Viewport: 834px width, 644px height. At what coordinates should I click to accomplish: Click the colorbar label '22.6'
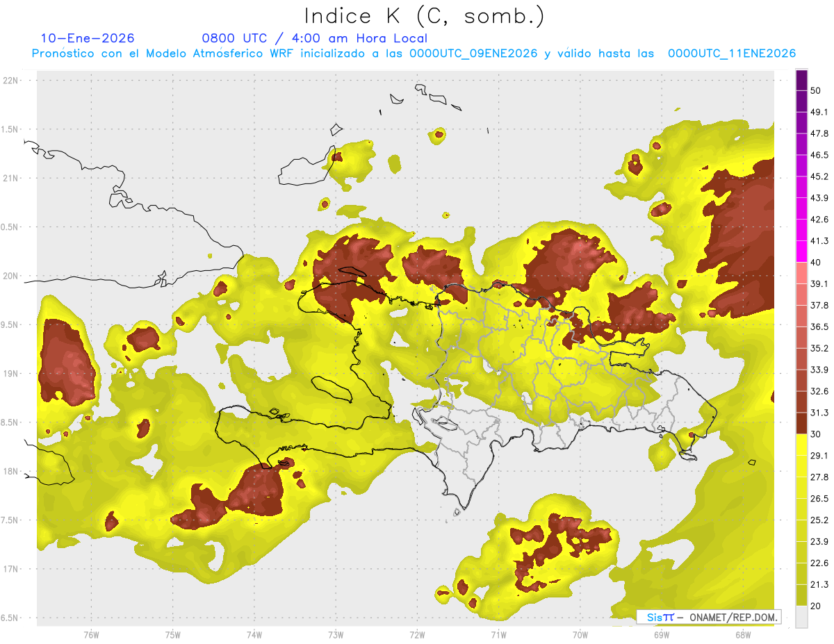pyautogui.click(x=819, y=563)
